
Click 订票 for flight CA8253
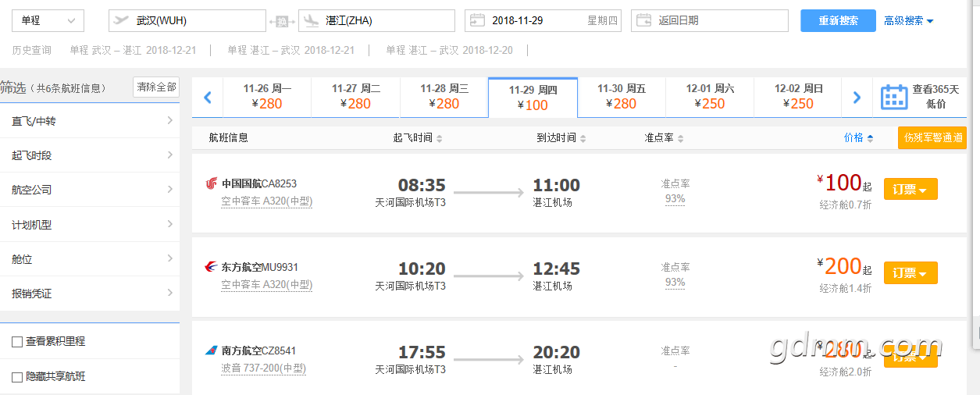click(x=911, y=189)
